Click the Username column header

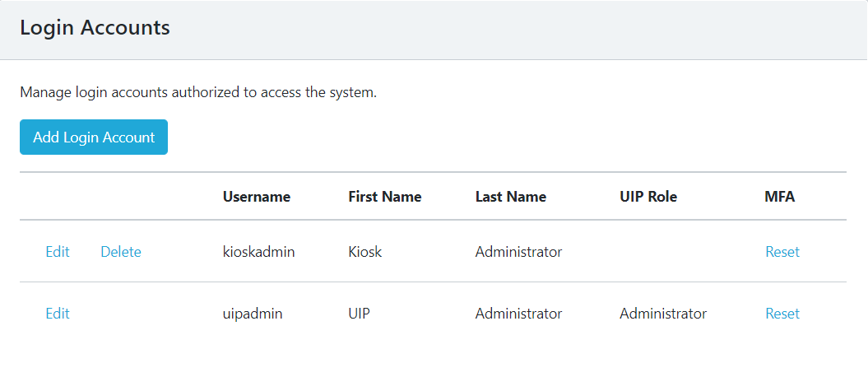(257, 197)
